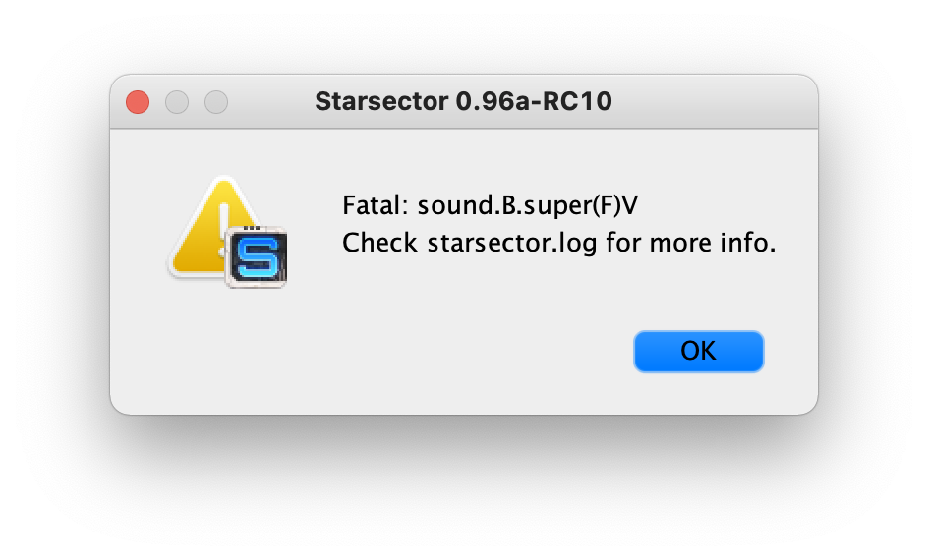Click the word Starsector in the title bar
The height and width of the screenshot is (560, 928).
pos(381,102)
